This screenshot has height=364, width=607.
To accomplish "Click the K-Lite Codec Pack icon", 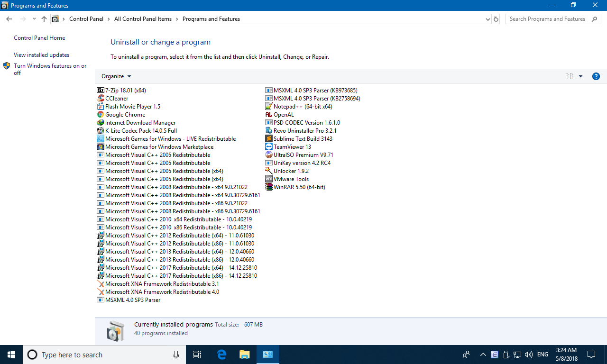I will click(101, 130).
